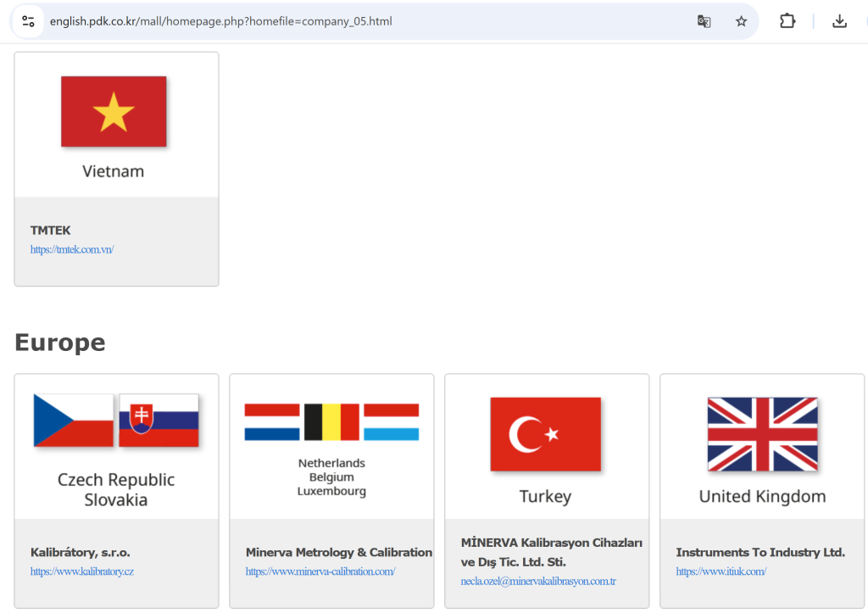Click the site information icon in address bar

click(x=28, y=21)
